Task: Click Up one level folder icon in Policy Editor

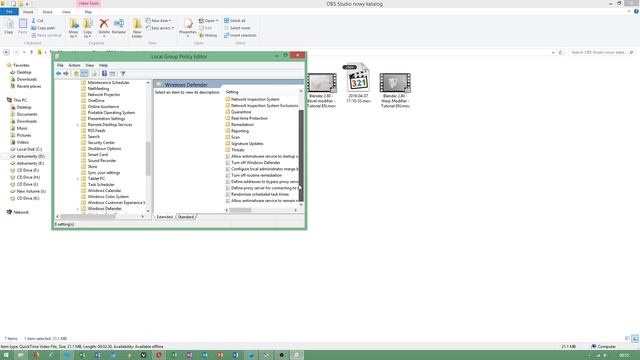Action: (x=76, y=73)
